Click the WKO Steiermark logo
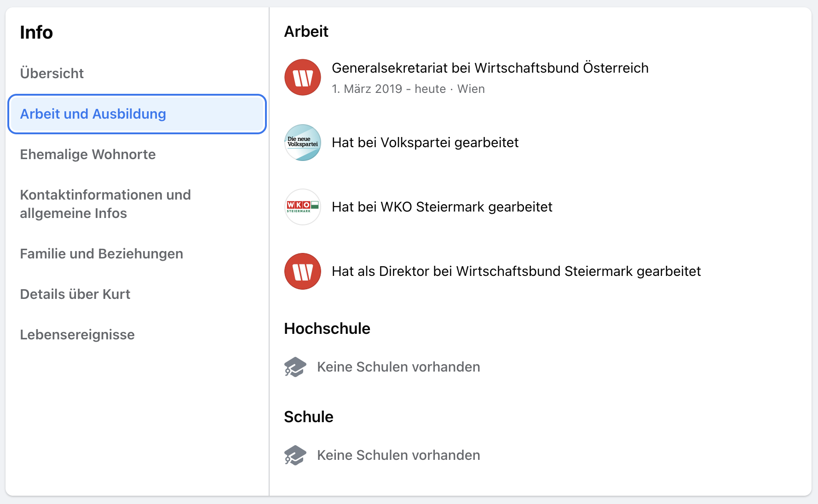This screenshot has height=504, width=818. point(303,207)
